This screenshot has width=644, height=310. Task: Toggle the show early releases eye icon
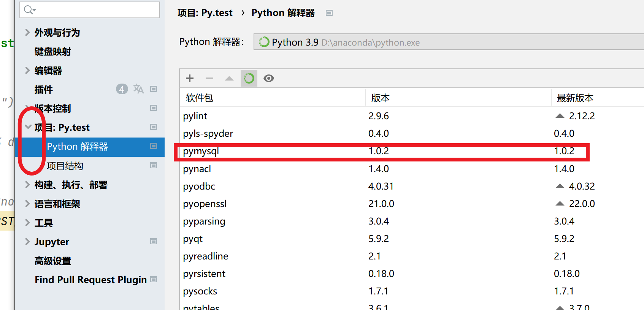269,78
